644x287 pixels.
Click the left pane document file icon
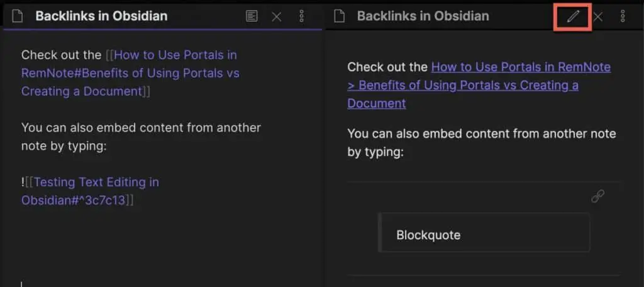click(x=17, y=16)
